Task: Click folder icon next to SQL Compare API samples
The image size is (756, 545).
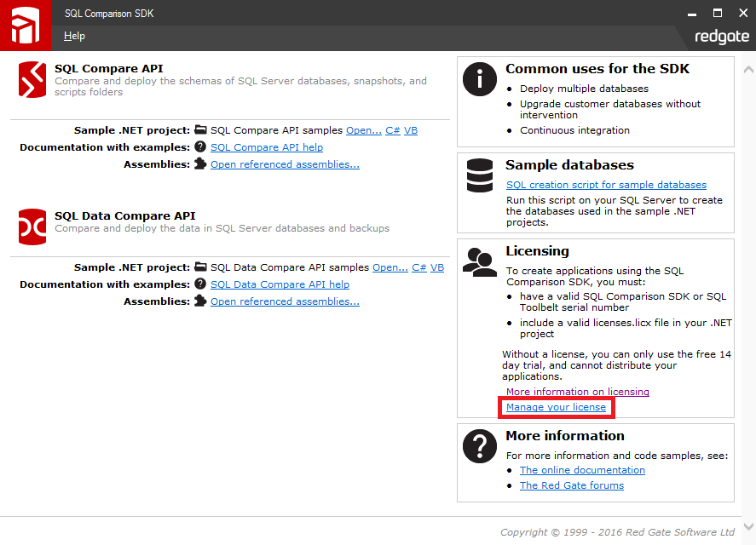Action: coord(201,130)
